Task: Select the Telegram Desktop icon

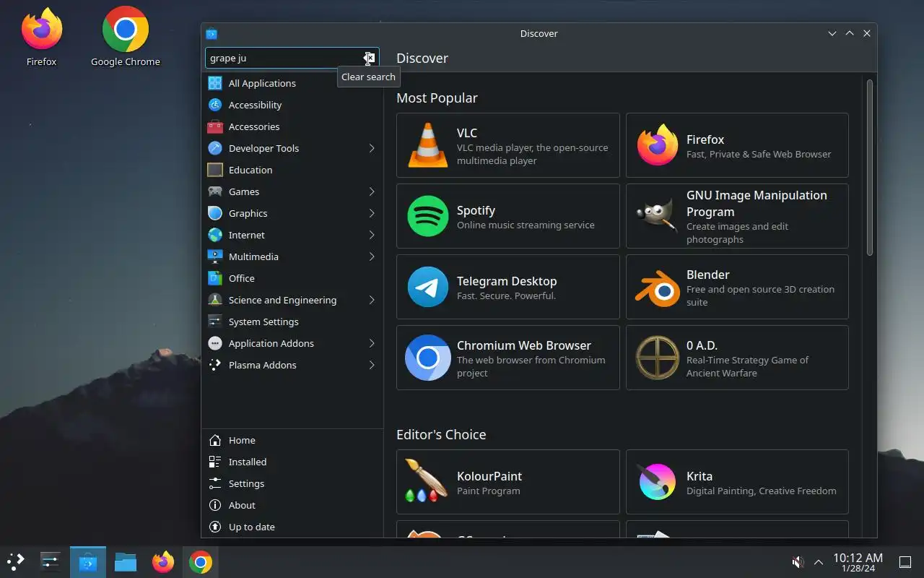Action: 428,287
